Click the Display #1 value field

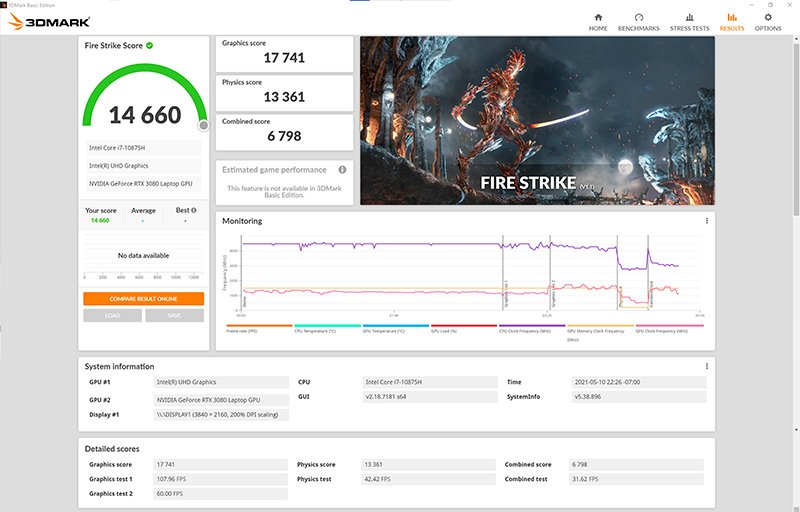(x=221, y=415)
